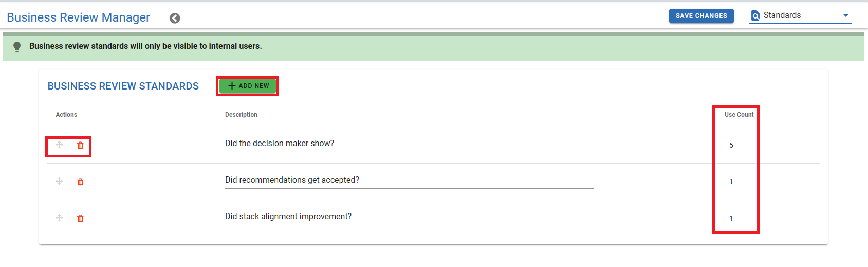Edit the 'Did recommendations get accepted?' field
The width and height of the screenshot is (868, 267).
tap(409, 180)
